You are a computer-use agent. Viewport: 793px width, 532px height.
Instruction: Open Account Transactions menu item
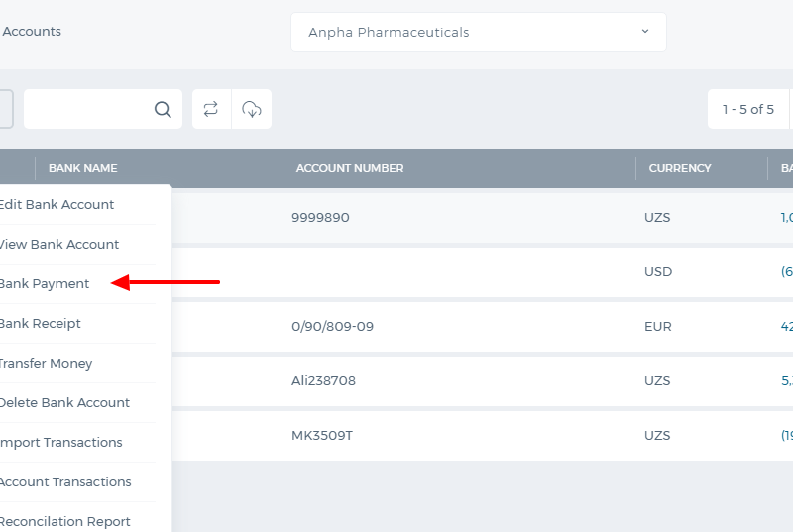coord(65,482)
